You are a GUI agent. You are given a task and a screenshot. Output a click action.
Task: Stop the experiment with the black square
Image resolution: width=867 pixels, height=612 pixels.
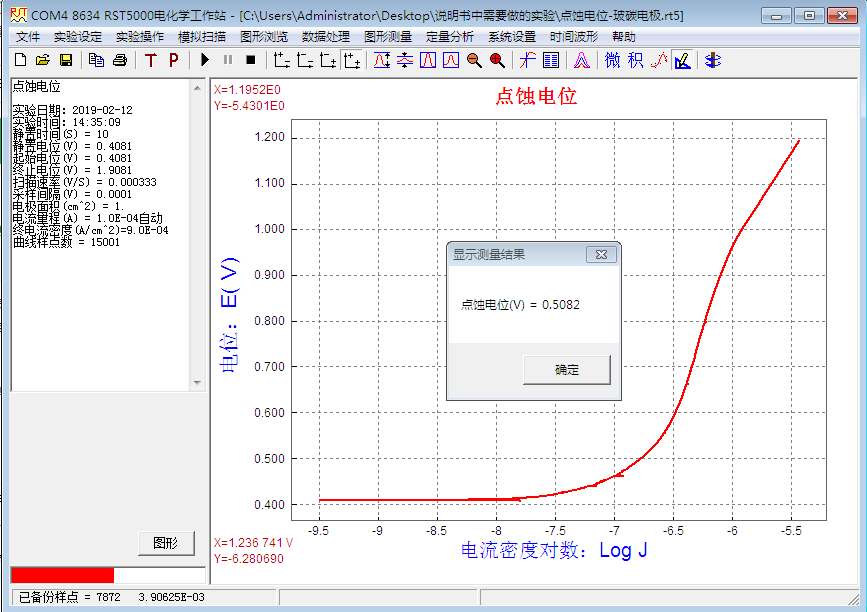pyautogui.click(x=250, y=60)
